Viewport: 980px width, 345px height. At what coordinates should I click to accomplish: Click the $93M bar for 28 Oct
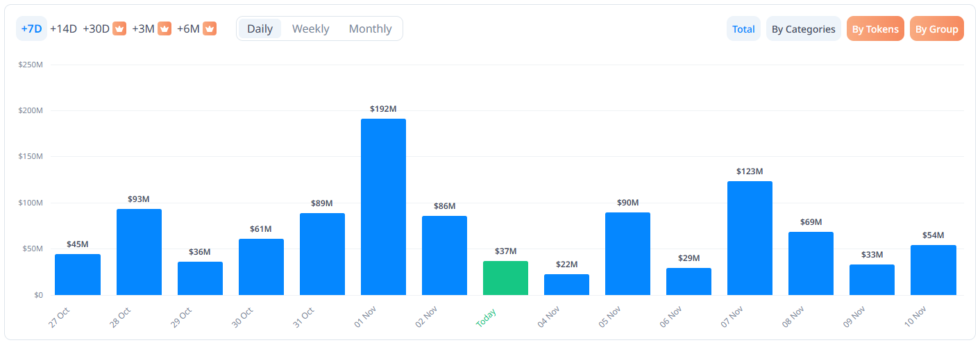139,252
